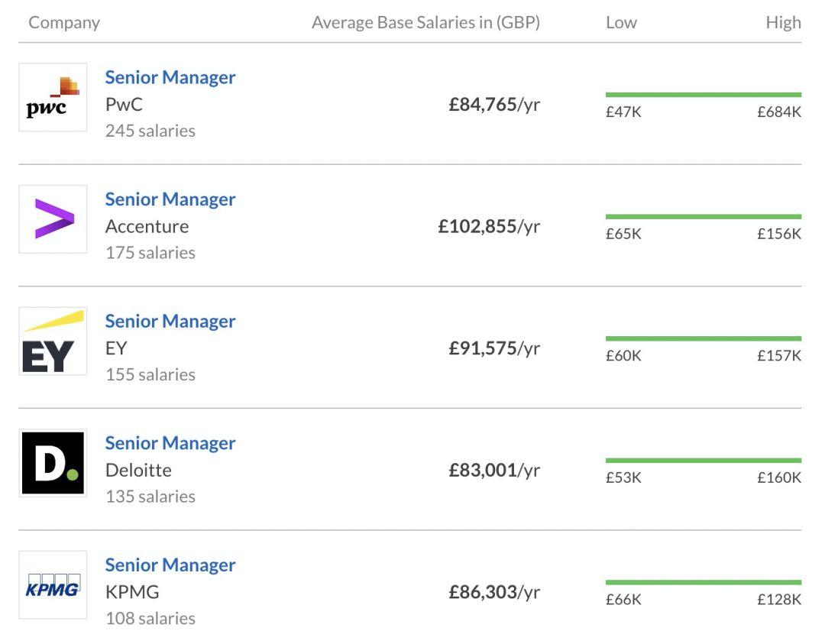Open EY Senior Manager salary link
Viewport: 825px width, 644px height.
(170, 322)
